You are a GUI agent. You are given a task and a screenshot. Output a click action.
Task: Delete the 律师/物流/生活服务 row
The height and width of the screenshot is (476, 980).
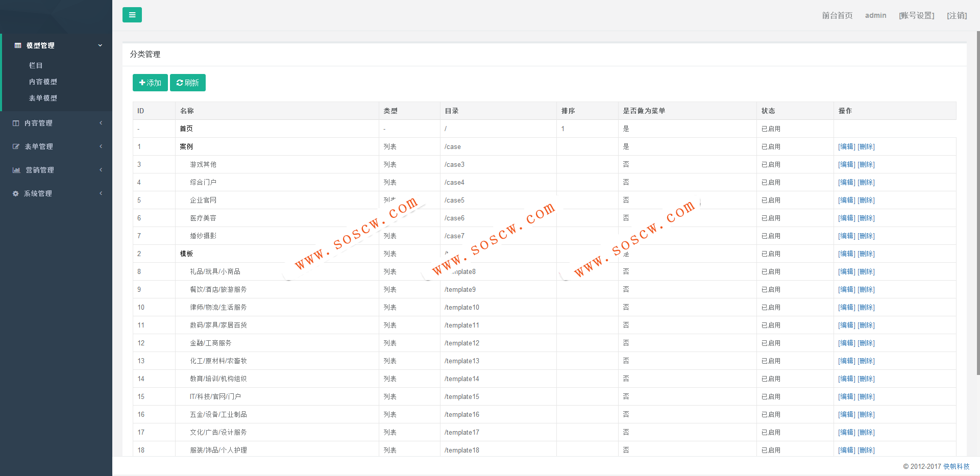click(x=866, y=307)
